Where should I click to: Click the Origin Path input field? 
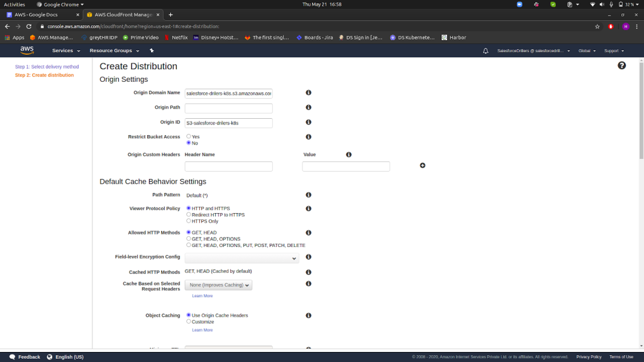[x=228, y=108]
